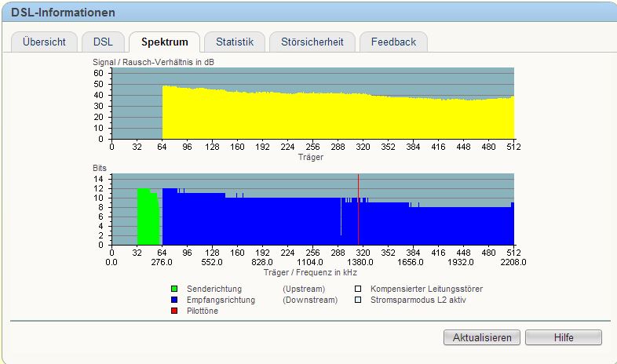
Task: Click the Bits axis label
Action: pos(100,168)
